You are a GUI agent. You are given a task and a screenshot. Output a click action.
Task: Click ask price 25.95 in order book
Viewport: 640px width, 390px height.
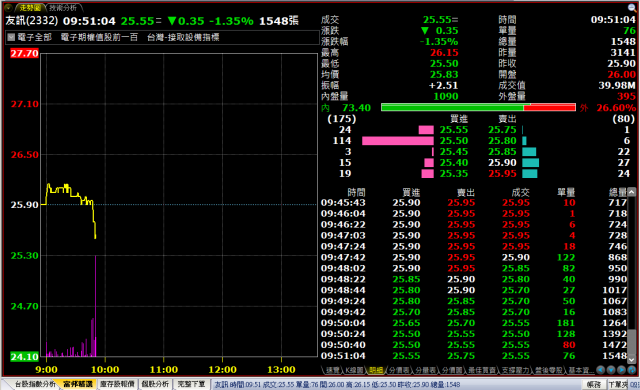click(x=502, y=173)
